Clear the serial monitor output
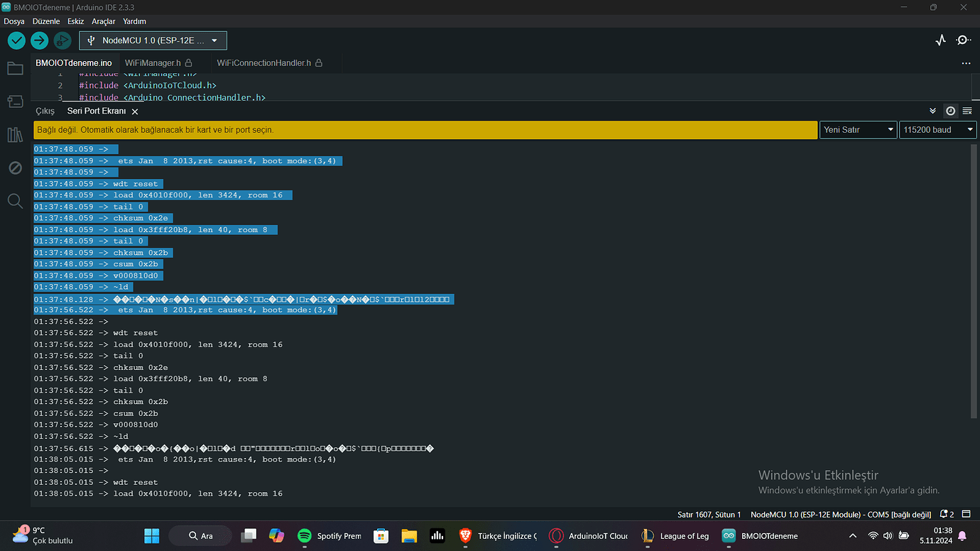The height and width of the screenshot is (551, 980). click(x=967, y=111)
